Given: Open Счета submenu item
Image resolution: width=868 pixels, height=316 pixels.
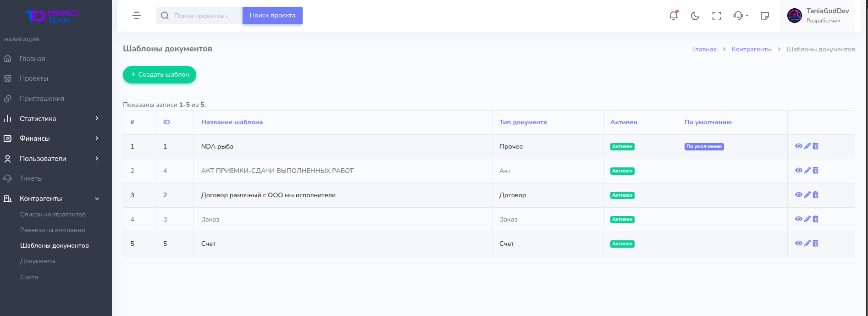Looking at the screenshot, I should 29,277.
